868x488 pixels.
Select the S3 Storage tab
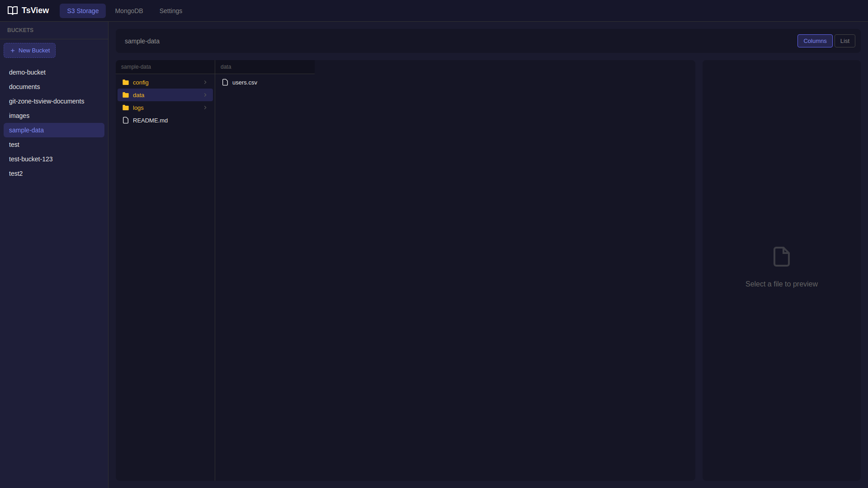pos(83,11)
